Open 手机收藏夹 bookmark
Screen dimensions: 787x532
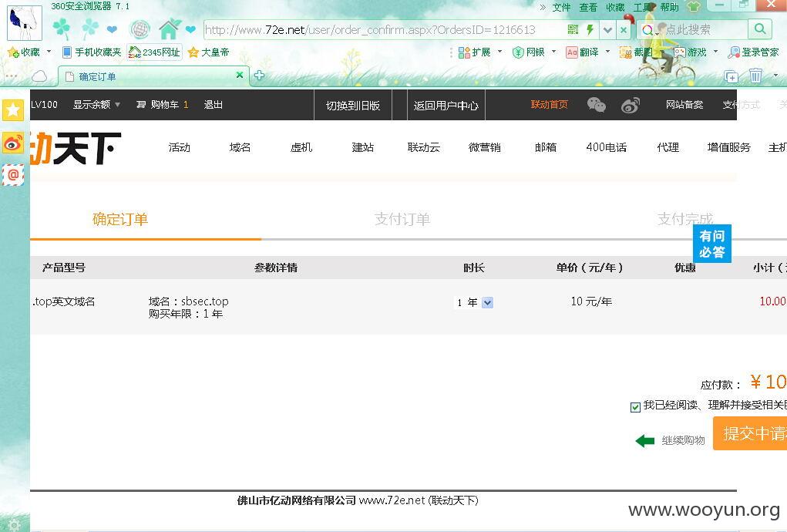point(92,52)
